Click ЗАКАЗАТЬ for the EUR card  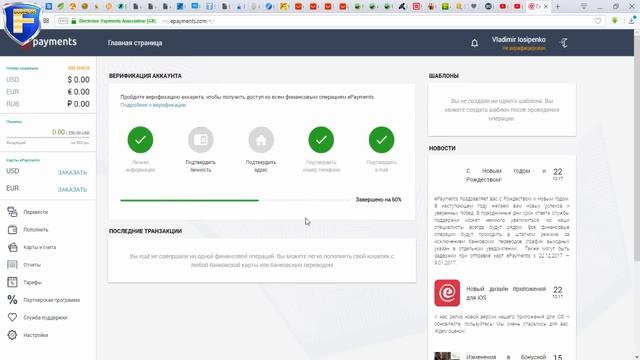pyautogui.click(x=72, y=189)
